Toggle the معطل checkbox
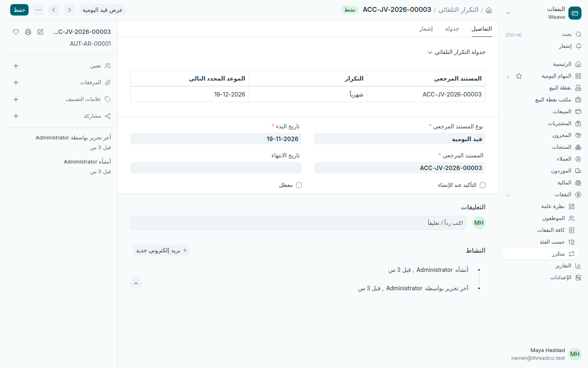This screenshot has height=368, width=588. (299, 185)
